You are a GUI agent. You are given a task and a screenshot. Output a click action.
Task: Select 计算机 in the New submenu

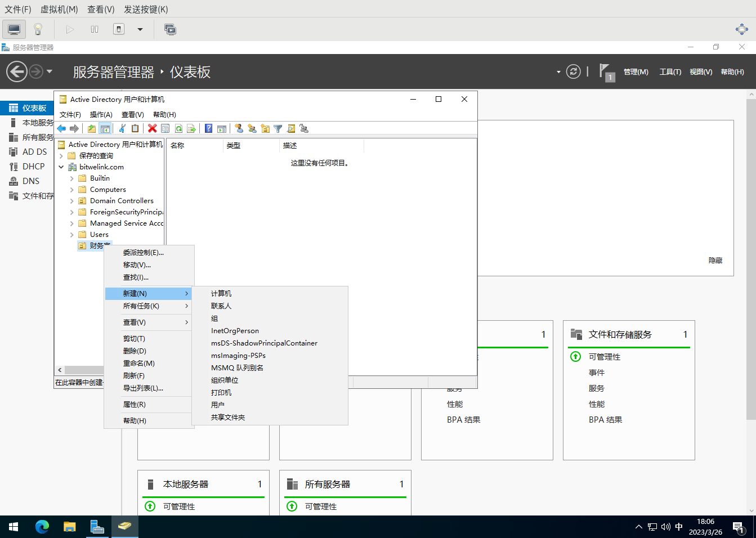coord(221,294)
